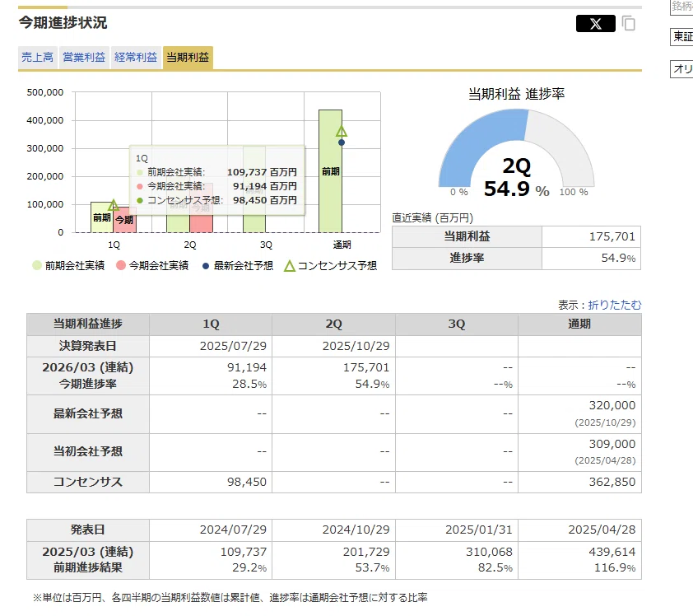Click the 当初会社予想 row label

88,451
